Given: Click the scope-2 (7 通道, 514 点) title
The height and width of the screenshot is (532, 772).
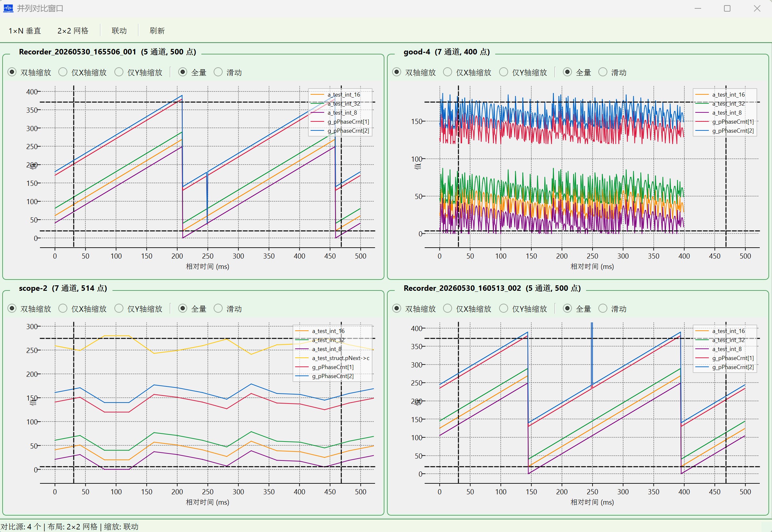Looking at the screenshot, I should point(63,288).
